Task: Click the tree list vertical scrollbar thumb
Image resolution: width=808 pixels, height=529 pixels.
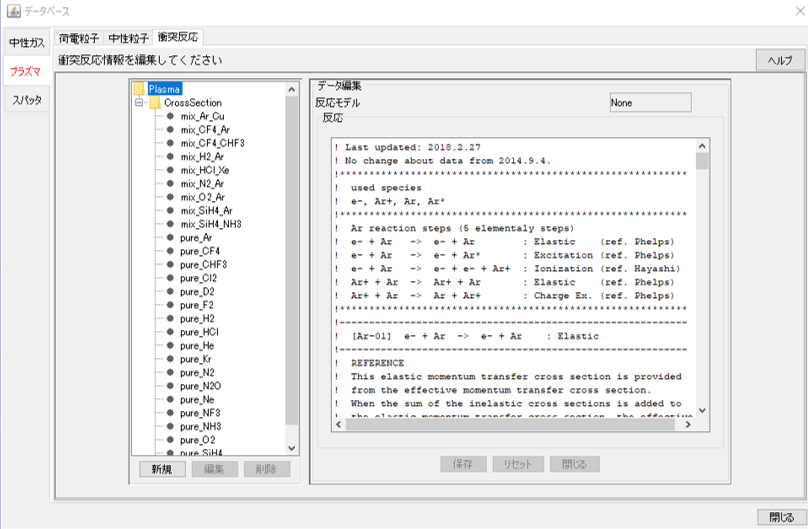Action: 292,260
